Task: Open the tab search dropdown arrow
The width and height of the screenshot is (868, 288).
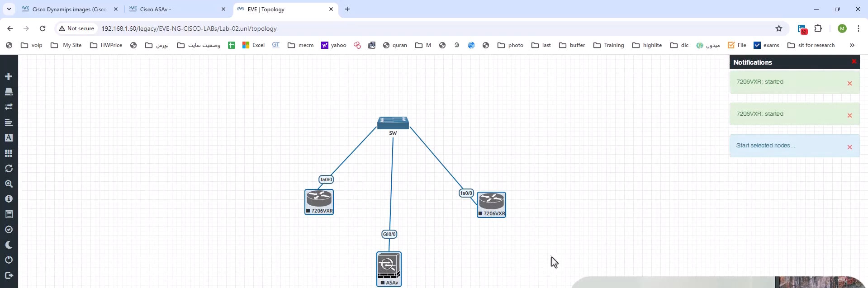Action: tap(9, 9)
